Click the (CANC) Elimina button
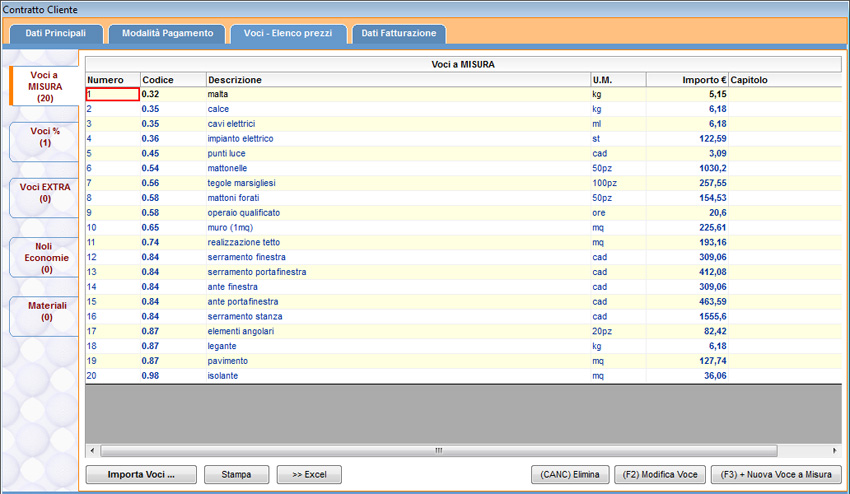Viewport: 850px width, 494px height. 569,474
